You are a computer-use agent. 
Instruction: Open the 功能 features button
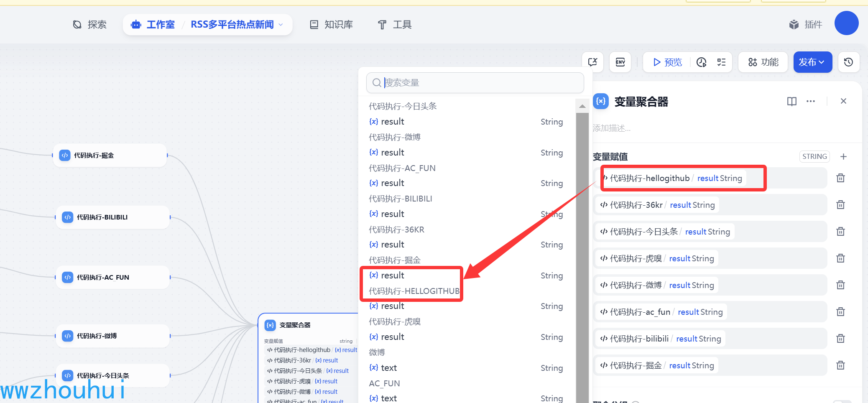click(763, 62)
